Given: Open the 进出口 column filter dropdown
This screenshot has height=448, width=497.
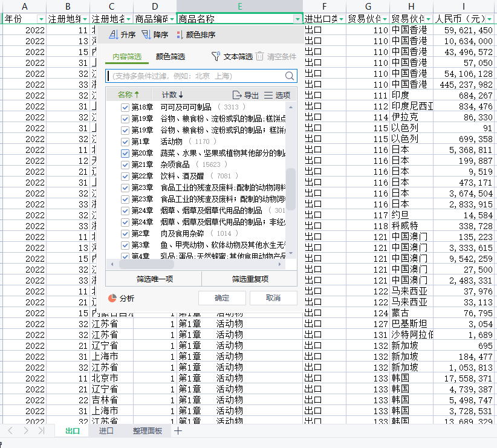Looking at the screenshot, I should pos(341,19).
